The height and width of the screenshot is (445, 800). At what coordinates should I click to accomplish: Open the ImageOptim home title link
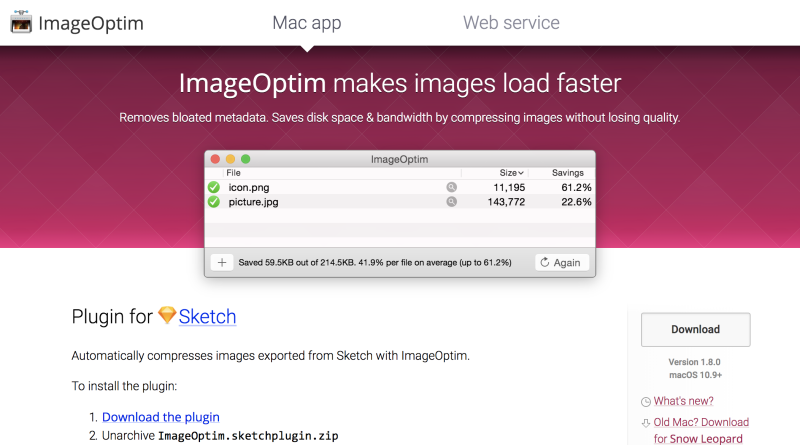pyautogui.click(x=91, y=23)
